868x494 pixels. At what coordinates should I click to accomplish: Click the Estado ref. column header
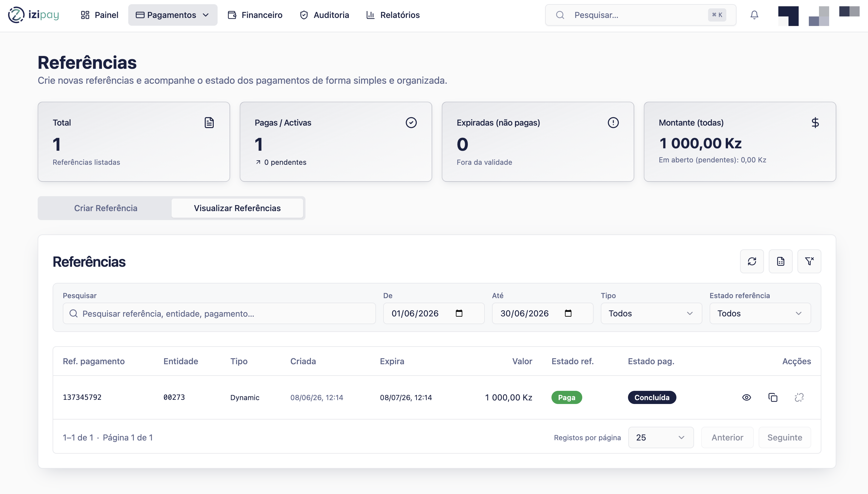[572, 361]
